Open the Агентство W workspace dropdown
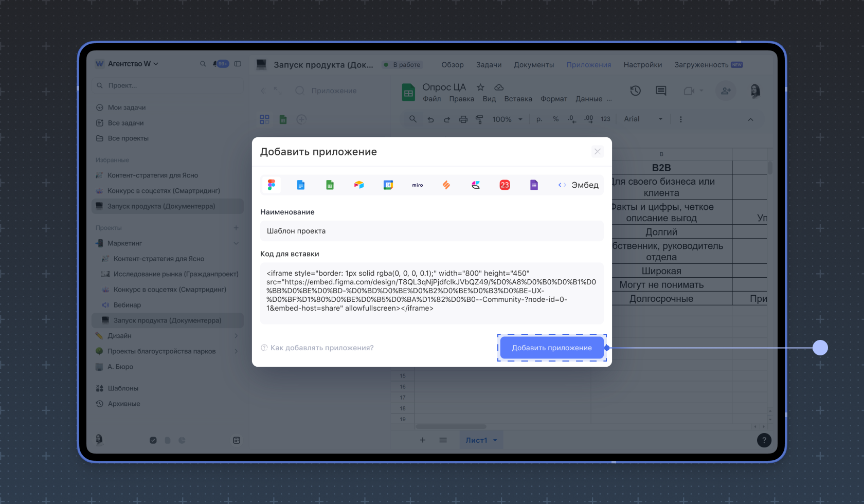The height and width of the screenshot is (504, 864). click(x=133, y=64)
